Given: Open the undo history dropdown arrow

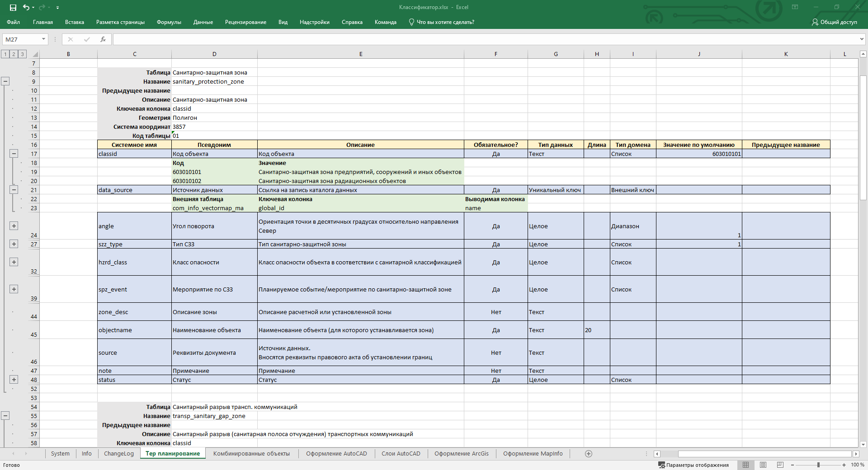Looking at the screenshot, I should point(33,8).
